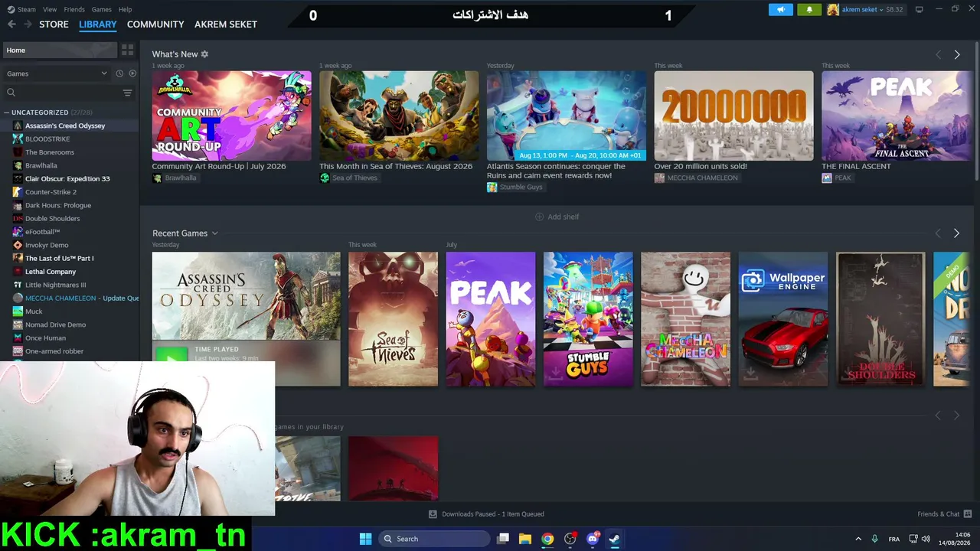
Task: Click Add shelf button
Action: pos(557,217)
